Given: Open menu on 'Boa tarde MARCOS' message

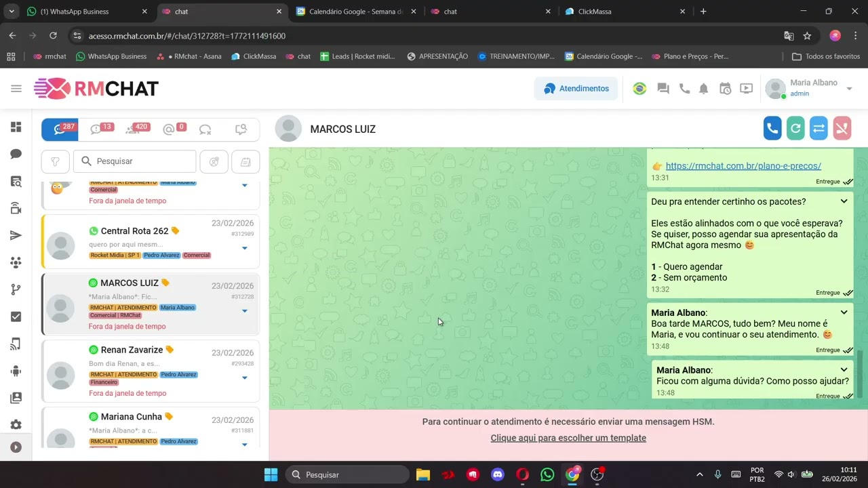Looking at the screenshot, I should coord(844,312).
